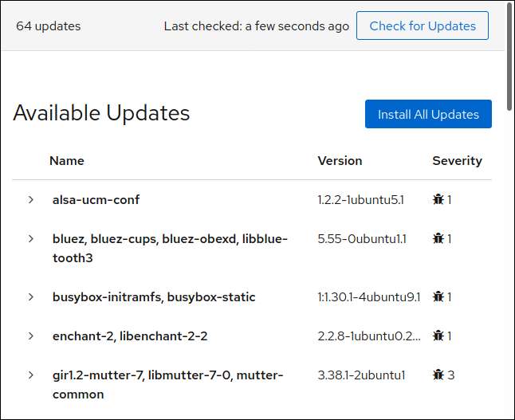Click bug icon beside busybox-initramfs update
515x420 pixels.
pyautogui.click(x=438, y=297)
